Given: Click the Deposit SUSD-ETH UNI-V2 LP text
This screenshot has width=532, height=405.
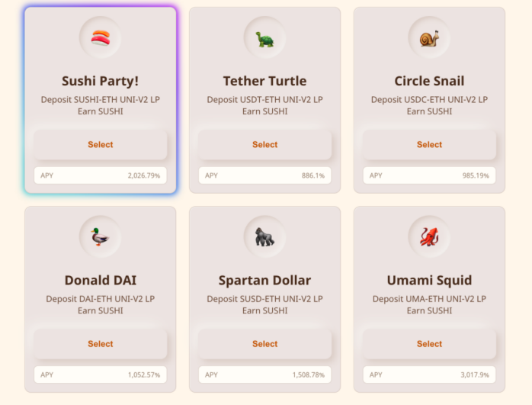Looking at the screenshot, I should click(x=265, y=299).
